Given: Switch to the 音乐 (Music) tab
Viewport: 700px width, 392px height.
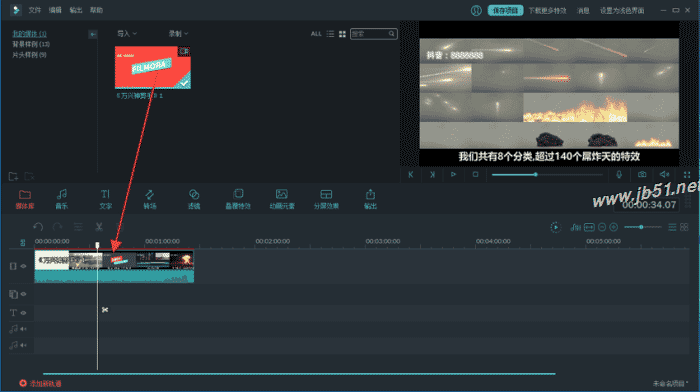Looking at the screenshot, I should pos(62,199).
